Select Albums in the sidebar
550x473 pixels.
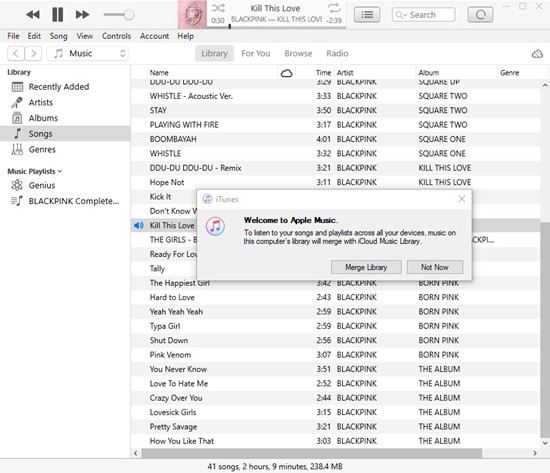[x=65, y=118]
